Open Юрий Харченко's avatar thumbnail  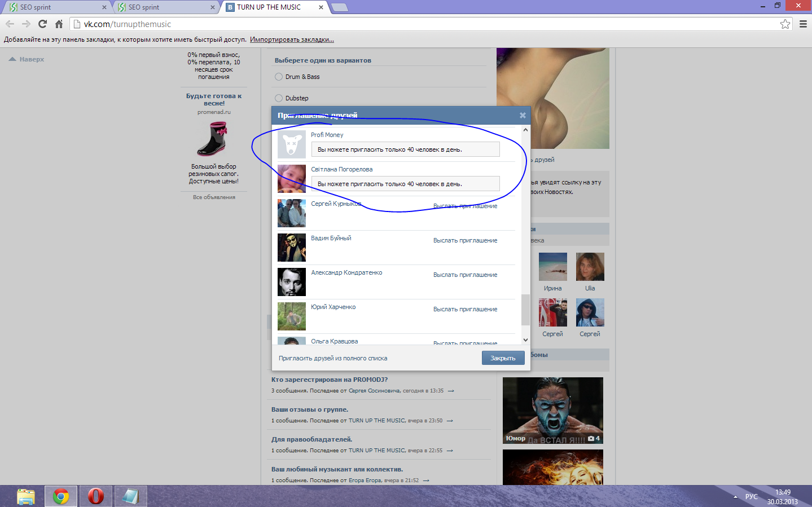tap(292, 316)
